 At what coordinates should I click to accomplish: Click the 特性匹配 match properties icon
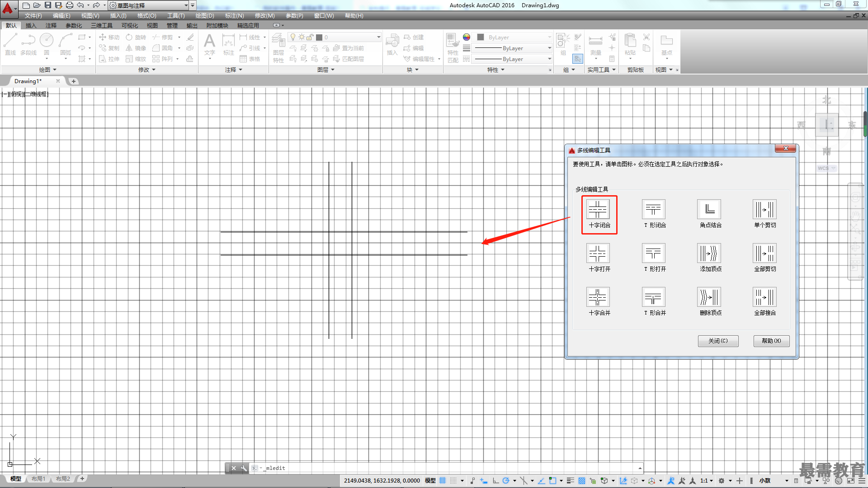point(453,47)
